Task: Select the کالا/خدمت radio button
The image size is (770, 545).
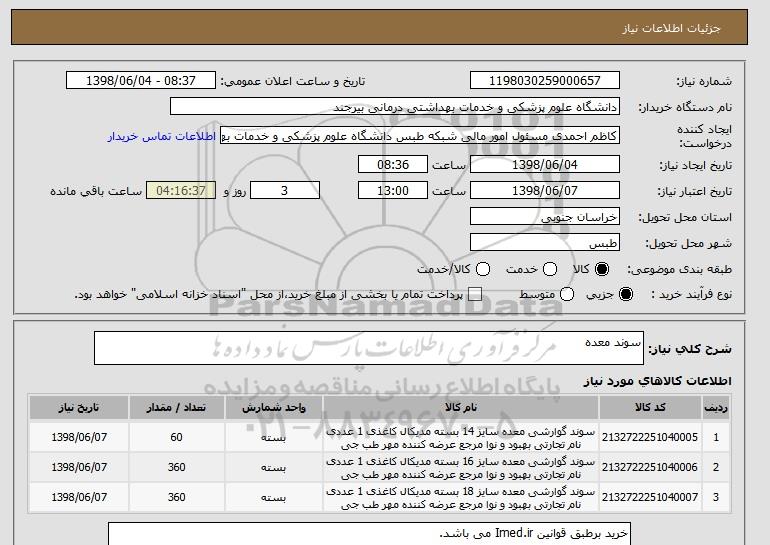Action: click(x=483, y=269)
